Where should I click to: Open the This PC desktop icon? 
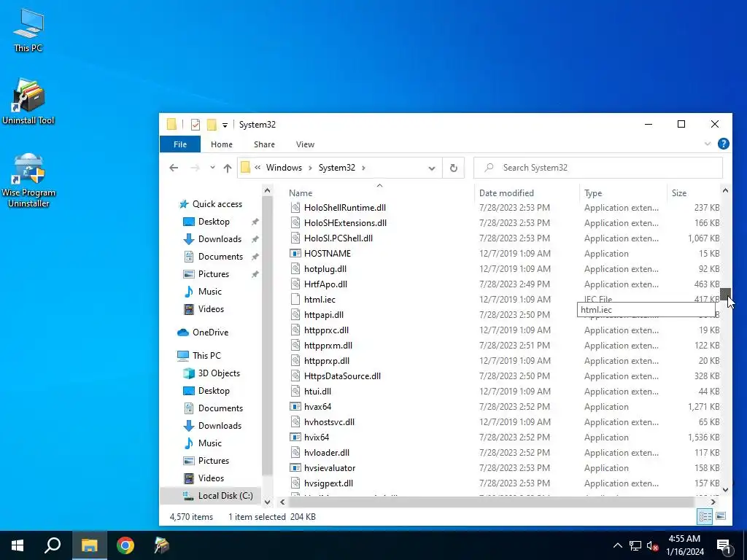[x=28, y=30]
